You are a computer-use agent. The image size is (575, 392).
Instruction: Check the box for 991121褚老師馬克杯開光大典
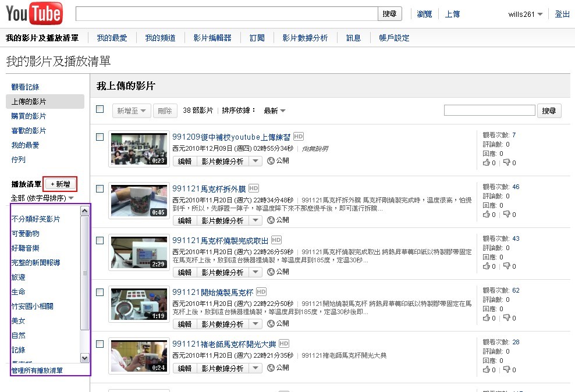(x=100, y=344)
